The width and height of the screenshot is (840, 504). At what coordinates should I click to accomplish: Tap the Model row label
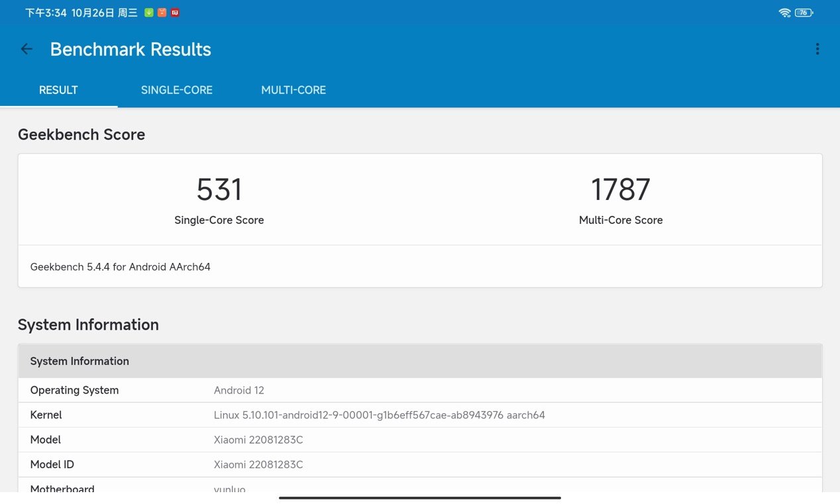[x=46, y=440]
